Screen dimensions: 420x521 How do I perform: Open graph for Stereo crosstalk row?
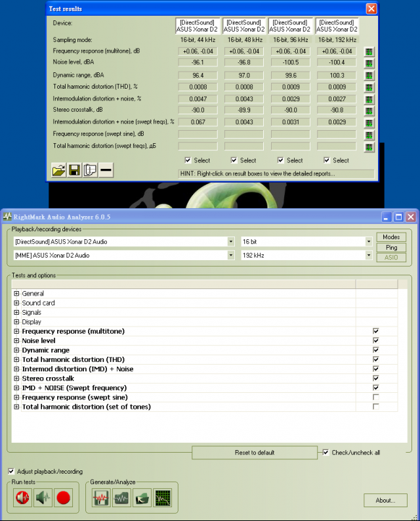pos(369,110)
